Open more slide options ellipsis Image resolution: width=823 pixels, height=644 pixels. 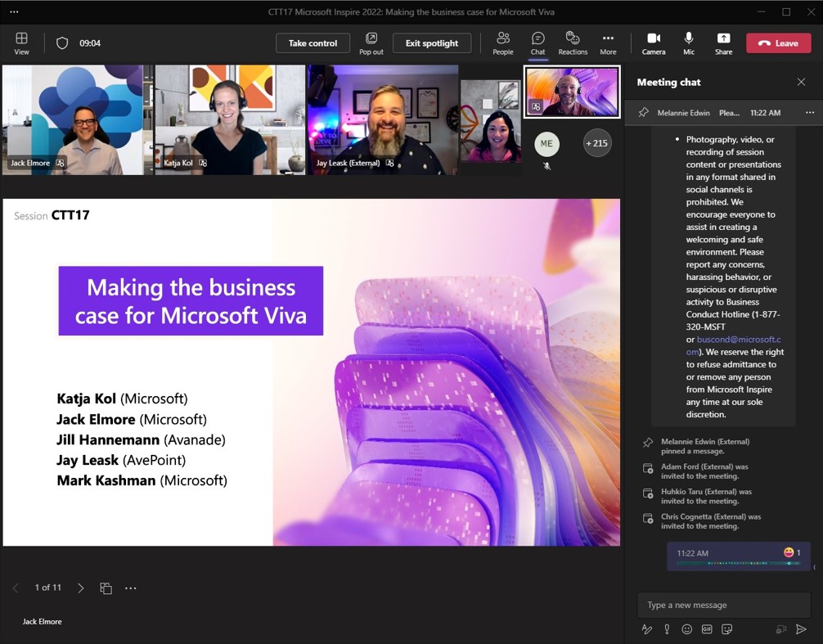(x=131, y=588)
